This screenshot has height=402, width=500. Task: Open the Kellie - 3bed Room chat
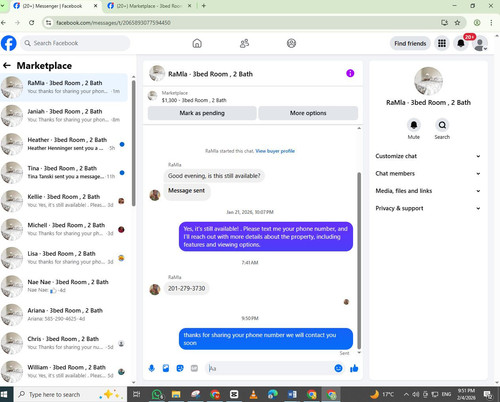coord(64,201)
